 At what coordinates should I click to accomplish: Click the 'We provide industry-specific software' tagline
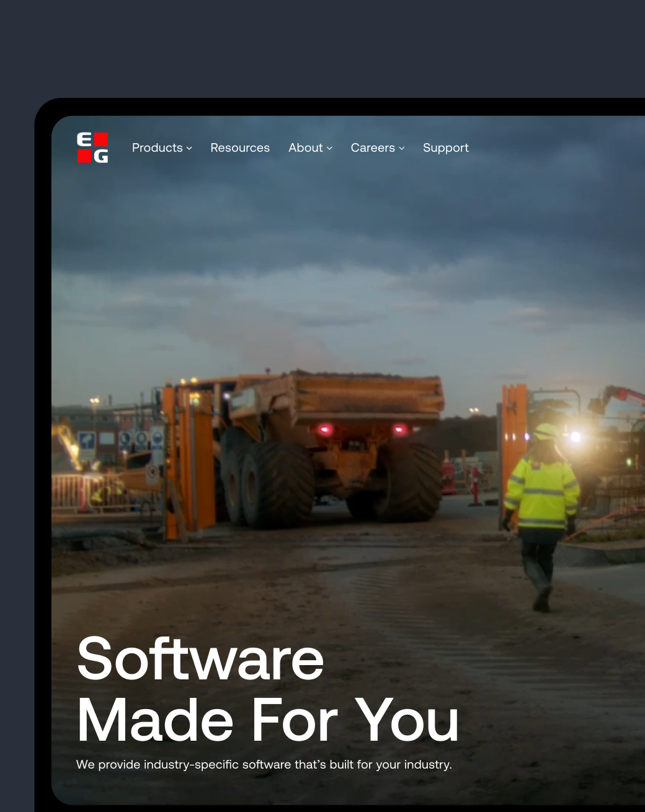coord(264,764)
